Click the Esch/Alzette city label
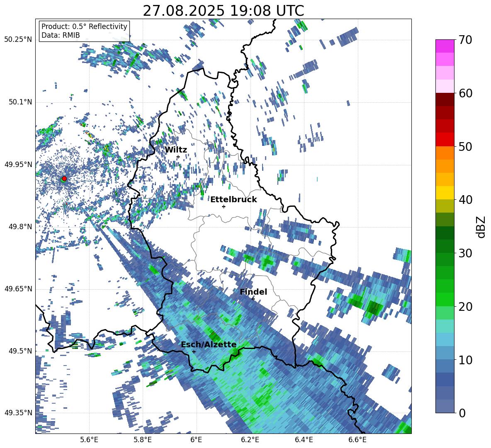491x448 pixels. click(209, 344)
